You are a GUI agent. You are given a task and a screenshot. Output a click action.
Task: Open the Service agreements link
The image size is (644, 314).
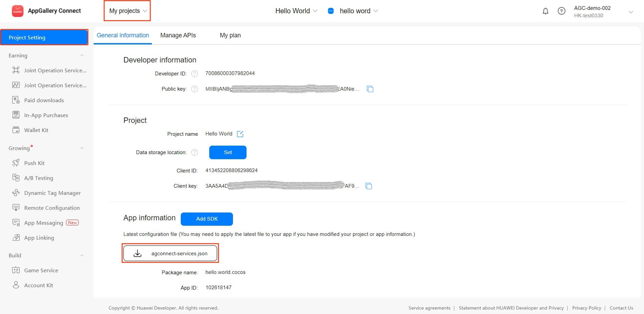429,308
